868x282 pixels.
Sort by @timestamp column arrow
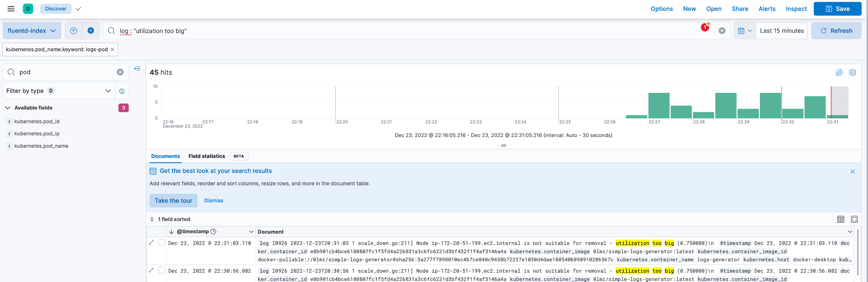click(x=171, y=232)
